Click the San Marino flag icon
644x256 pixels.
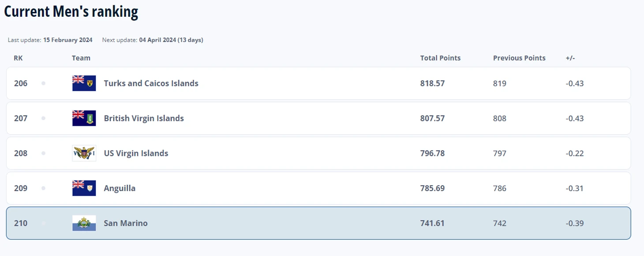tap(84, 223)
